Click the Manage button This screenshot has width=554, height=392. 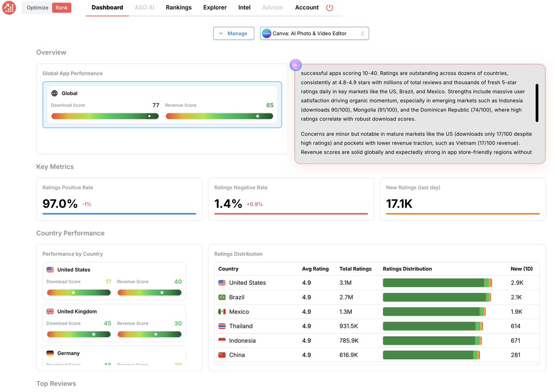(234, 33)
